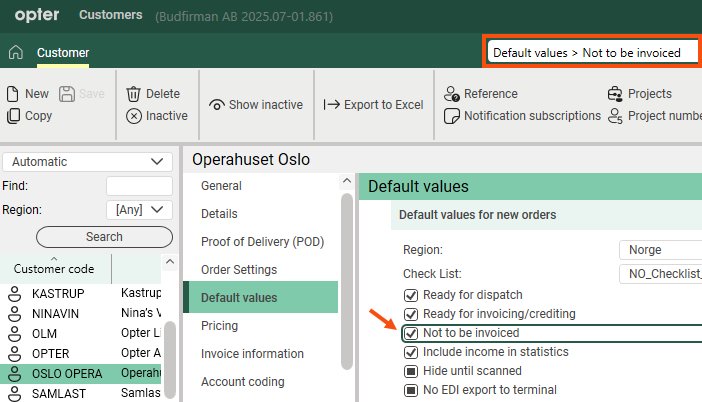Click the Find text input field
702x402 pixels.
139,186
